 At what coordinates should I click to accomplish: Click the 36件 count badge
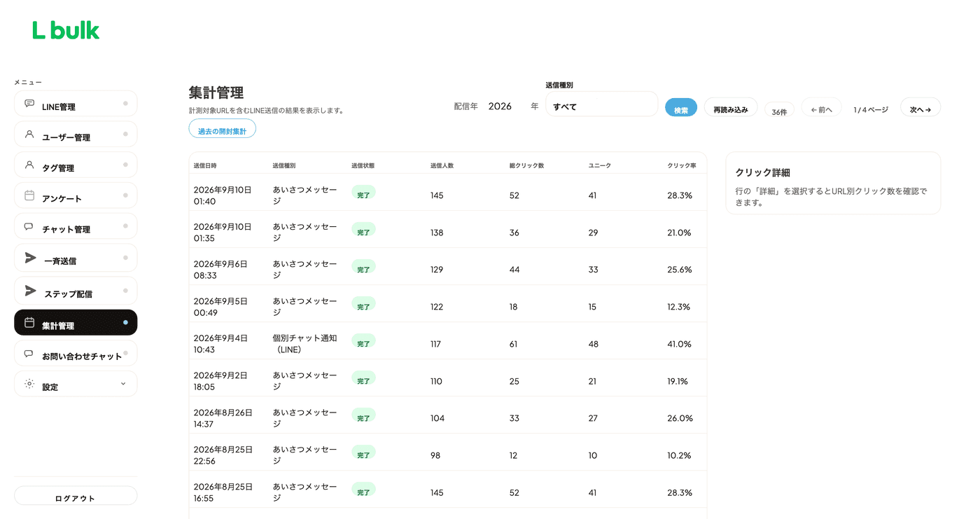click(x=779, y=111)
